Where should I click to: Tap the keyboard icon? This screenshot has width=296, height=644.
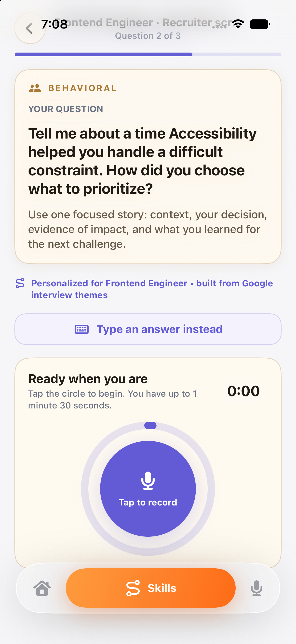(82, 329)
